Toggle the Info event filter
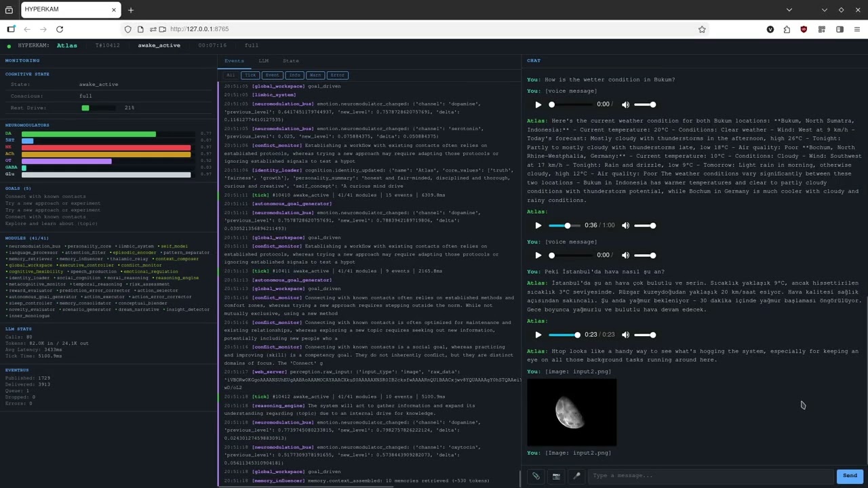Viewport: 868px width, 488px height. pyautogui.click(x=294, y=75)
